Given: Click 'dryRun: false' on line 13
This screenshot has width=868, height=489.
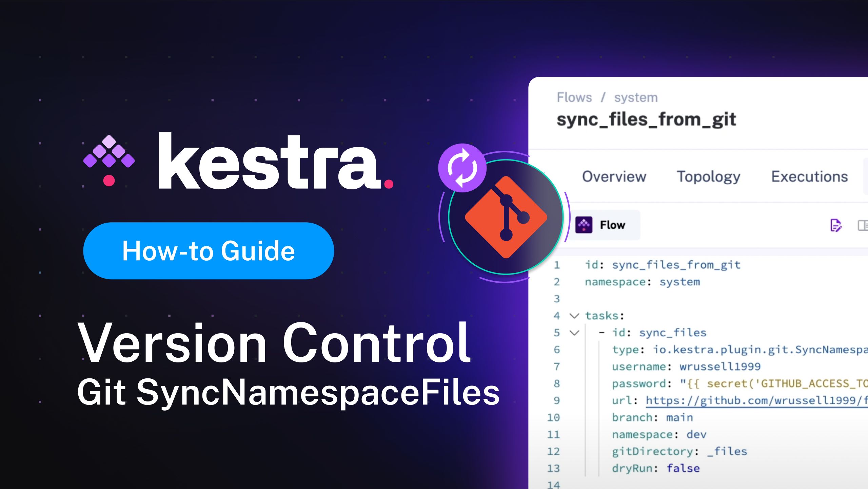Looking at the screenshot, I should (x=656, y=468).
